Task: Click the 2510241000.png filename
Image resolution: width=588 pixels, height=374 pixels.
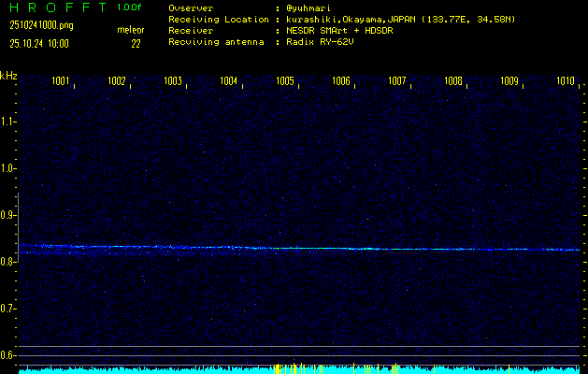Action: coord(36,26)
